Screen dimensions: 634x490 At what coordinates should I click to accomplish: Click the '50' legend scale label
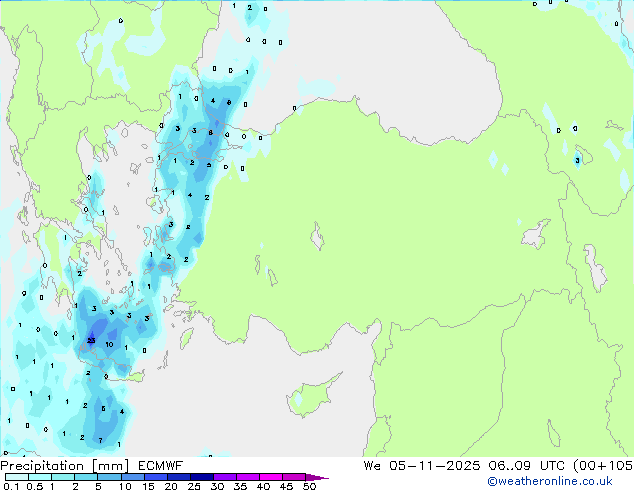(309, 486)
